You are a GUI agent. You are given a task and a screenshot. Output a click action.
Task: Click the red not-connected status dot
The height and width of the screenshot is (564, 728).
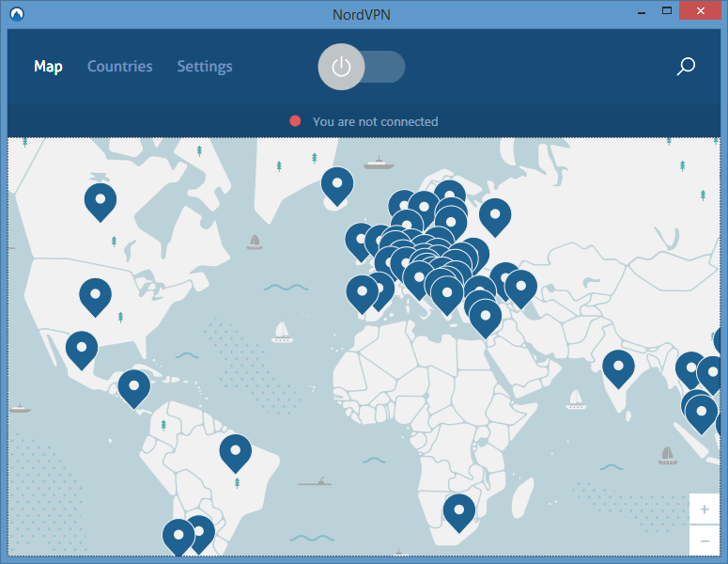click(295, 121)
